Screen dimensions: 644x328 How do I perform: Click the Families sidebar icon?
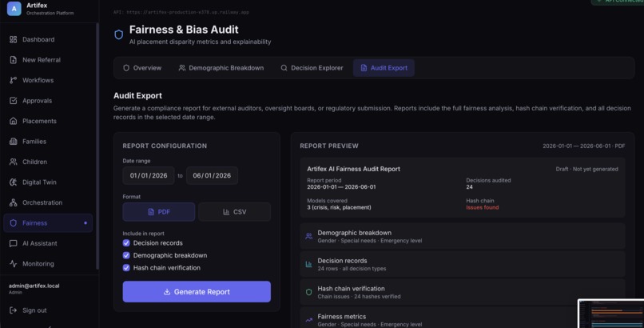(x=13, y=142)
